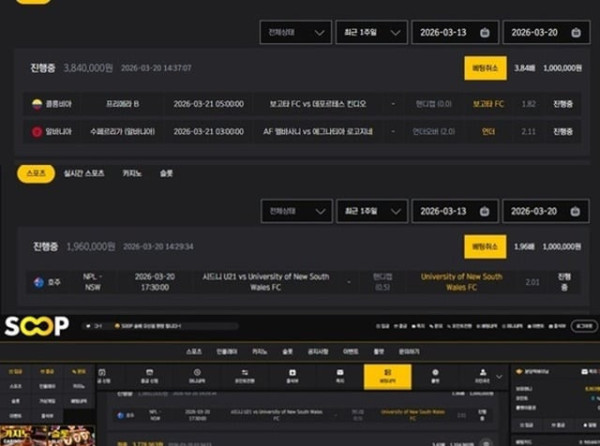Click the 2026-03-21 05:00:00 match time
Image resolution: width=600 pixels, height=446 pixels.
[209, 104]
